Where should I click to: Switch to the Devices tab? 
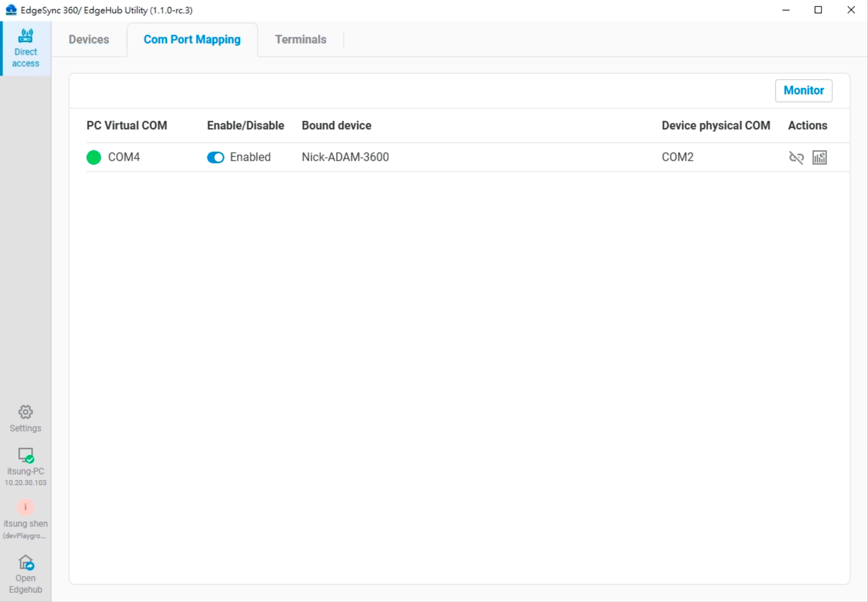click(89, 39)
